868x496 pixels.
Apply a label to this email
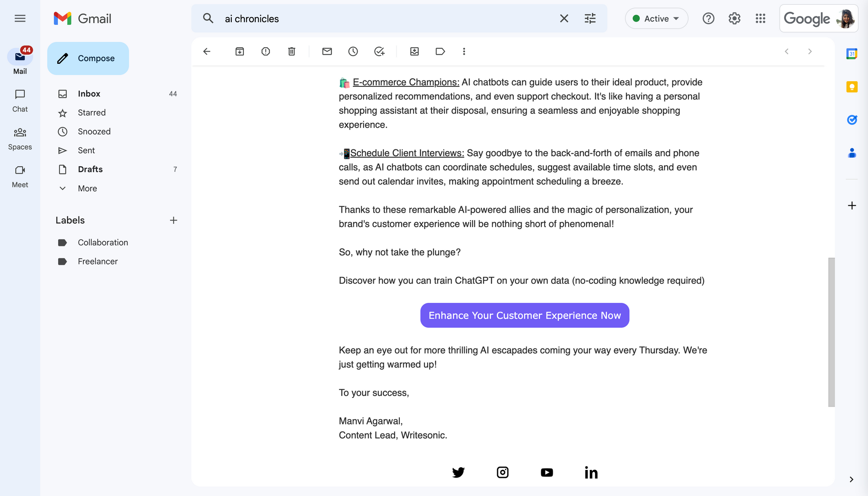pyautogui.click(x=440, y=51)
